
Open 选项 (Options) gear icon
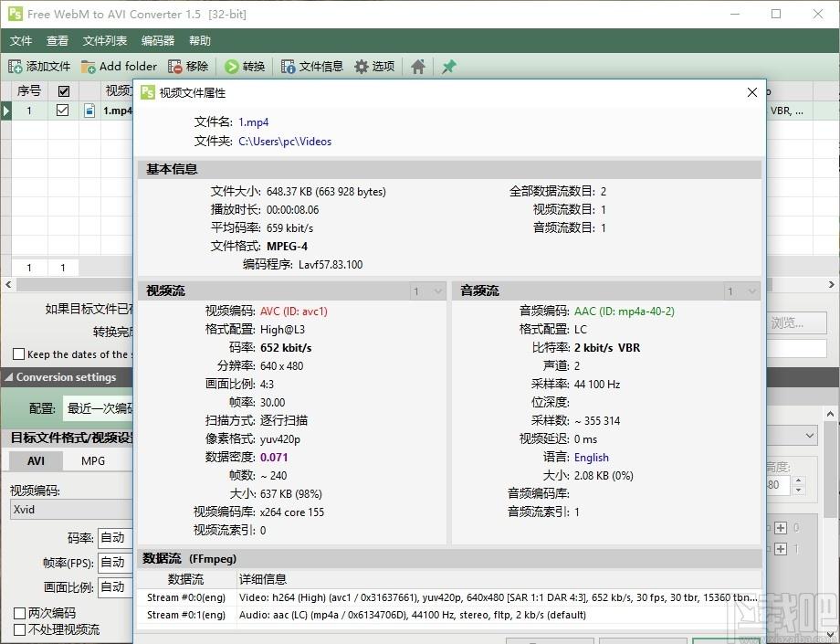(362, 67)
